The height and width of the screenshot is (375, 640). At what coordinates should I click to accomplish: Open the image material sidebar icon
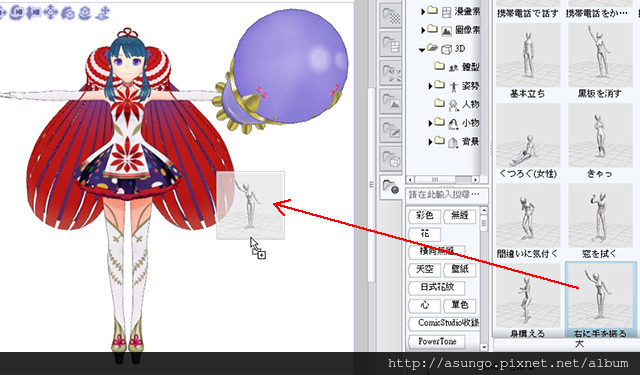tap(391, 101)
